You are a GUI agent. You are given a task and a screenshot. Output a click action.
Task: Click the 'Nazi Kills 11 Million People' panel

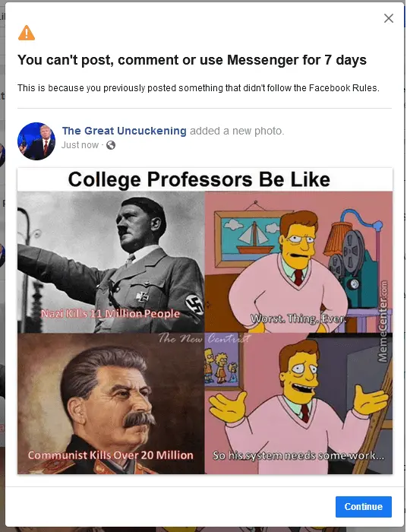tap(111, 262)
